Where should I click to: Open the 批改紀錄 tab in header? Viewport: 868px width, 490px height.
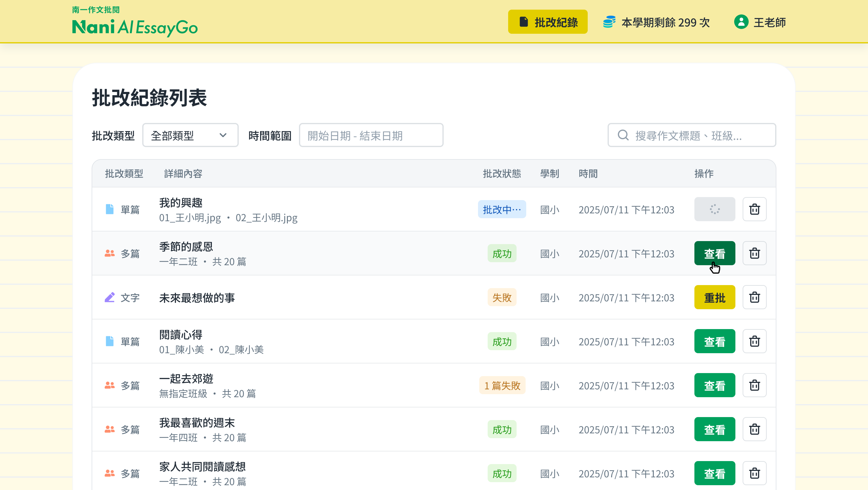coord(548,22)
